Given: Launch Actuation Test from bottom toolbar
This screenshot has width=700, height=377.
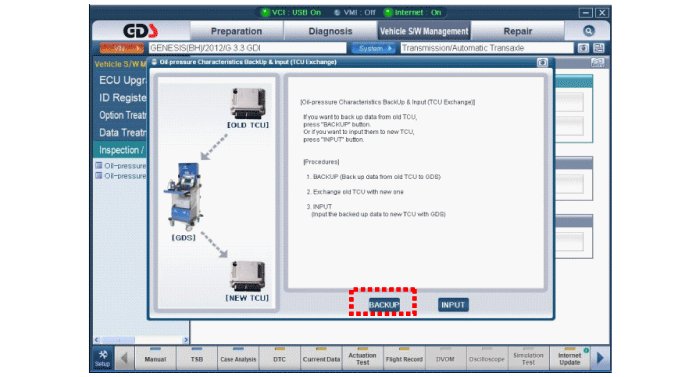Looking at the screenshot, I should point(362,358).
